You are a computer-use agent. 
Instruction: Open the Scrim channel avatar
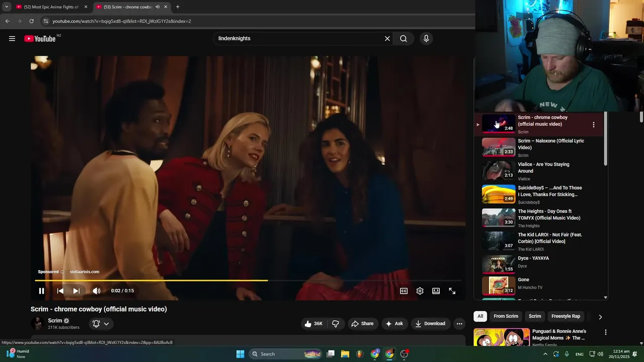click(x=37, y=324)
